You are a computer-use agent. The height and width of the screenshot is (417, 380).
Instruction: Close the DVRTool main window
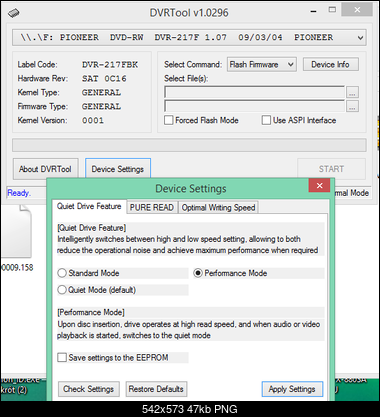point(357,10)
